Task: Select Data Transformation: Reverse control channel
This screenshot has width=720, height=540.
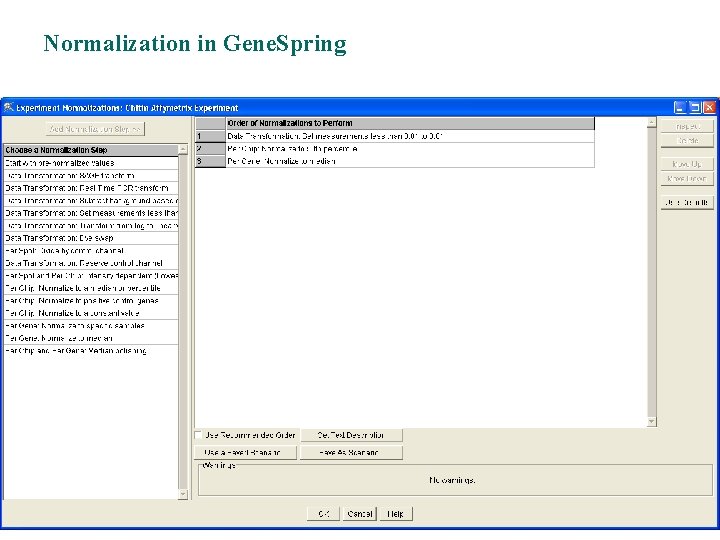Action: 91,263
